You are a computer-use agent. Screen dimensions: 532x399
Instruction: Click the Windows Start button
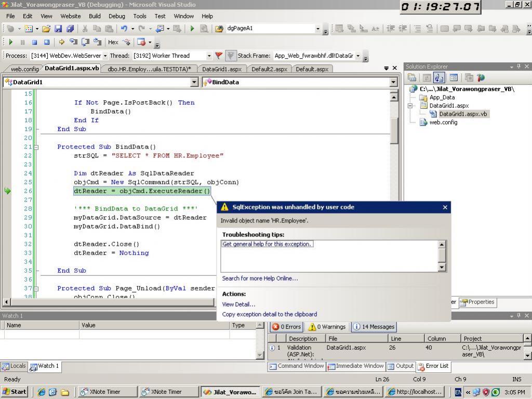tap(14, 392)
